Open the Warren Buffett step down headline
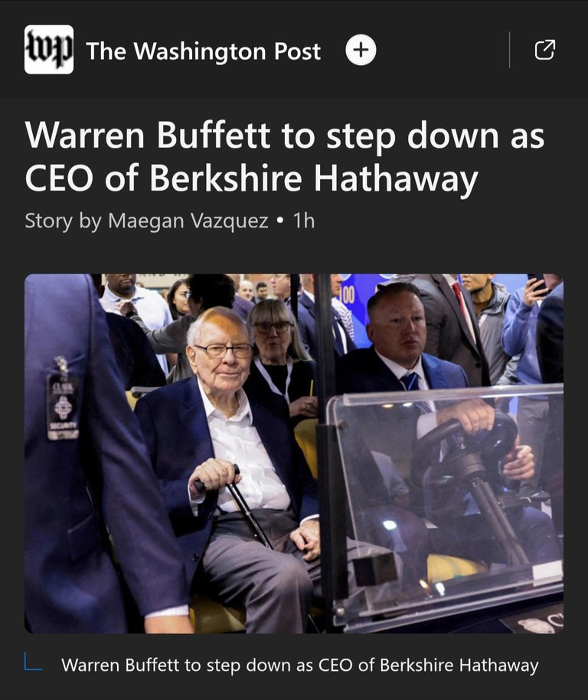588x700 pixels. tap(284, 156)
